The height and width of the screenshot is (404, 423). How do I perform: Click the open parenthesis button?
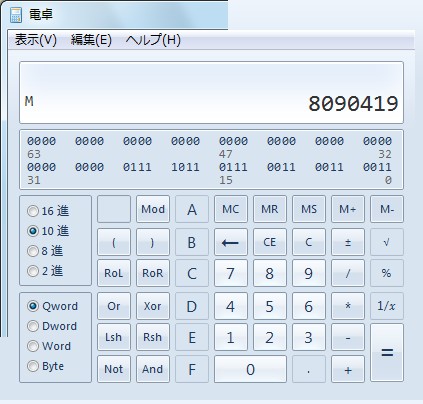point(114,242)
